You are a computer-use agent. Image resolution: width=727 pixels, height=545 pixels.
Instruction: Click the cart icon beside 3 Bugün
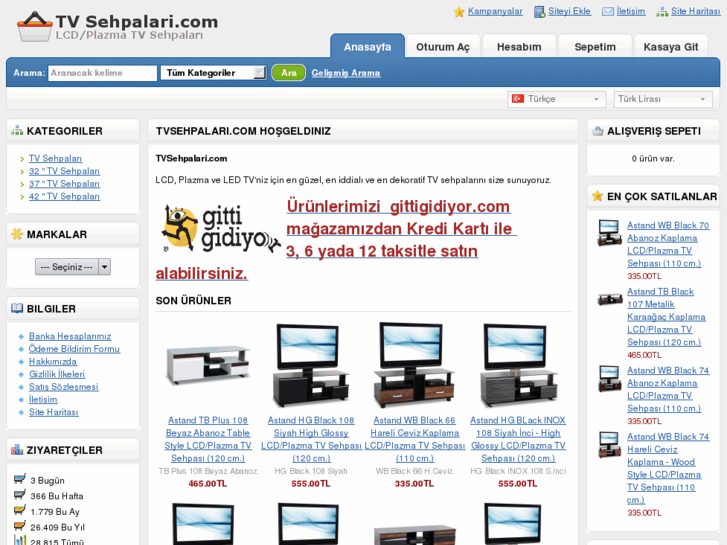coord(20,479)
